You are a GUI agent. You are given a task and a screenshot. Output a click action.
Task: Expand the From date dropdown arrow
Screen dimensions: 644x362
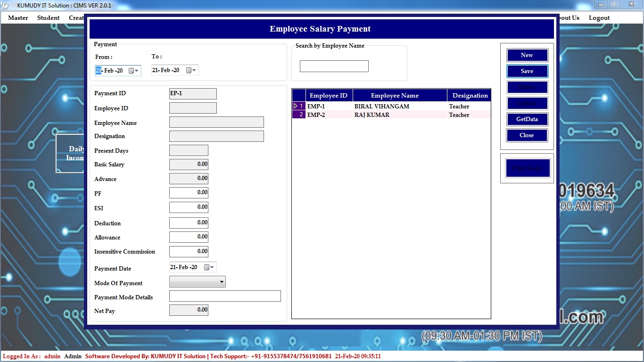(x=137, y=71)
